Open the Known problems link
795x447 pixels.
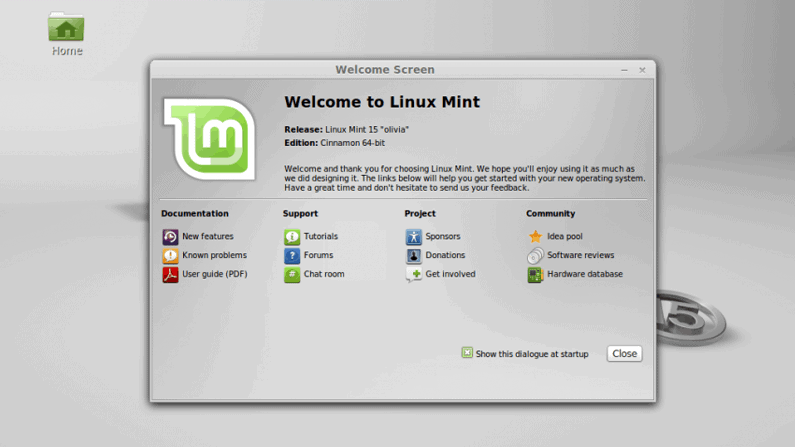tap(214, 255)
